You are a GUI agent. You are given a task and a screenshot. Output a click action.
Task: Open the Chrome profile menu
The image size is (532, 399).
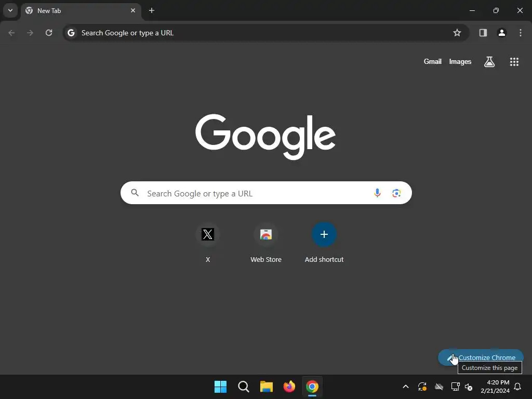[502, 33]
